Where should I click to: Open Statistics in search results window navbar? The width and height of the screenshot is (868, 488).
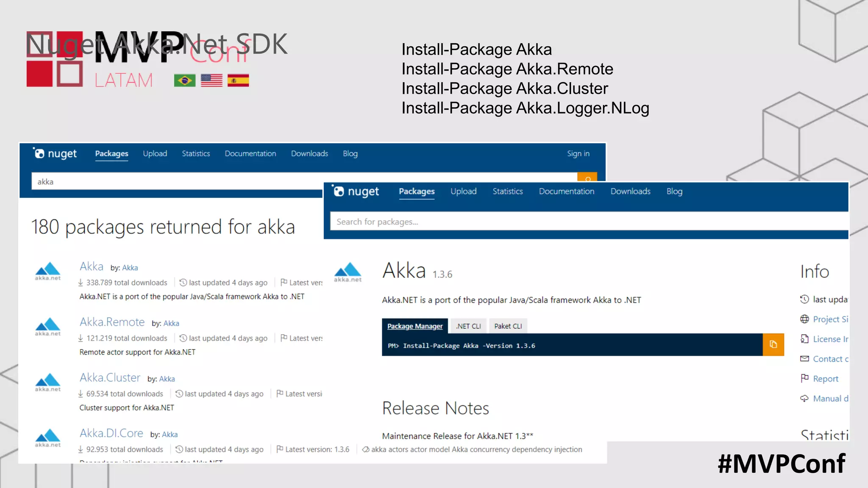point(196,153)
